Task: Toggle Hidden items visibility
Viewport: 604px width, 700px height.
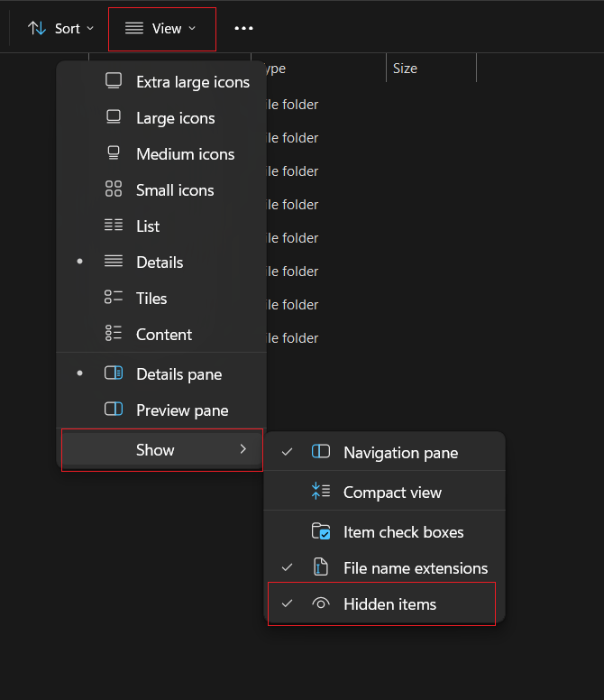Action: coord(389,604)
